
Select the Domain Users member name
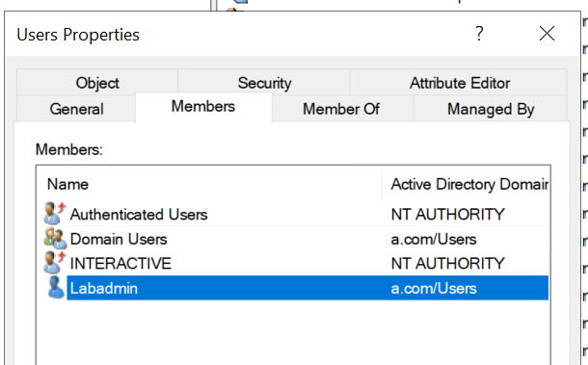[x=119, y=239]
